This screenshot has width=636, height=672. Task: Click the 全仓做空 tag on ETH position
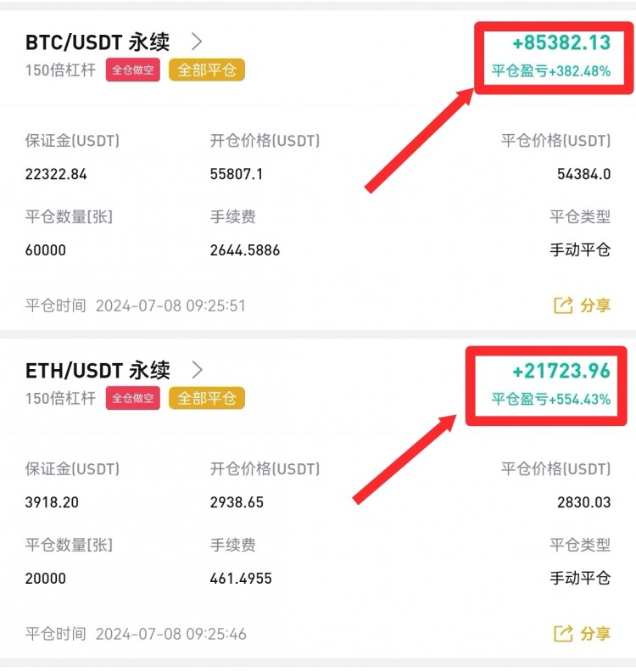133,398
